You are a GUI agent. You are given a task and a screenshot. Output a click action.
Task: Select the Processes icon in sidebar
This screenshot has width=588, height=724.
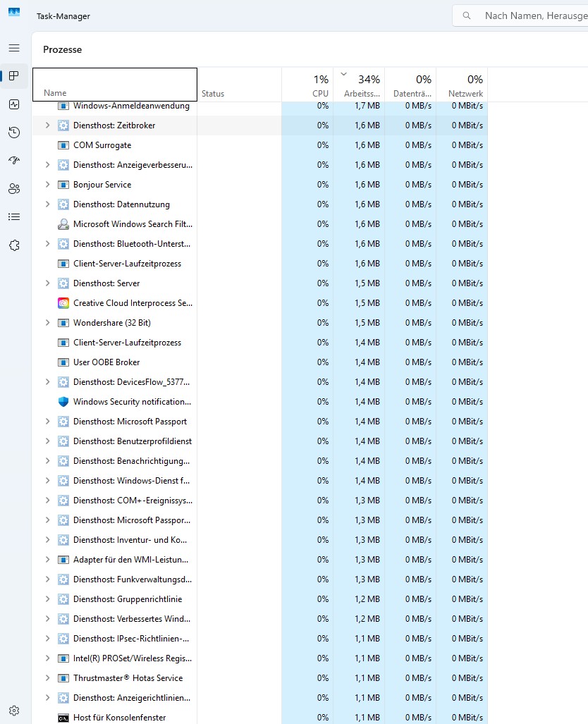pos(14,76)
